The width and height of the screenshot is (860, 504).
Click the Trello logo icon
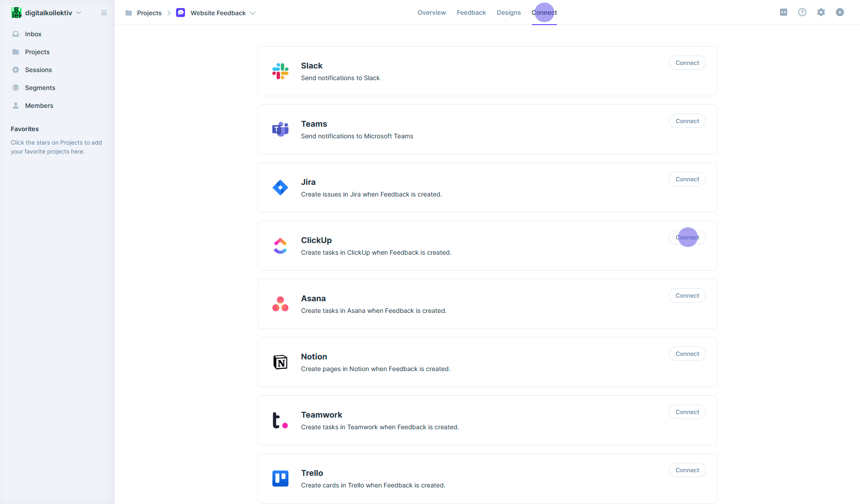pos(280,478)
